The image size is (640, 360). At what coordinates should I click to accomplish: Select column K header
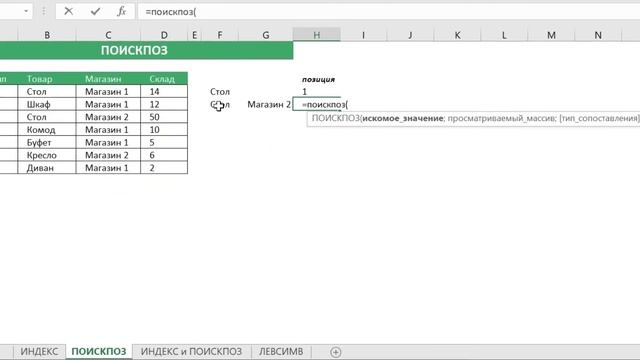(x=457, y=35)
